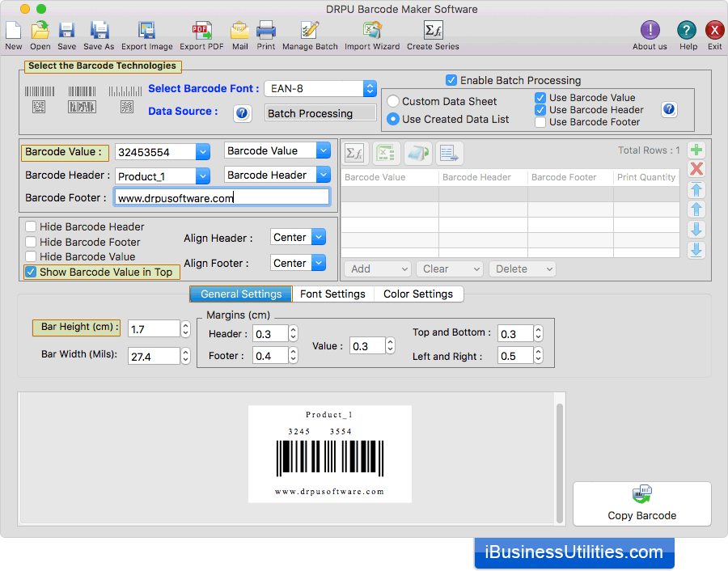Image resolution: width=728 pixels, height=571 pixels.
Task: Click the Data Source help icon
Action: pos(242,113)
